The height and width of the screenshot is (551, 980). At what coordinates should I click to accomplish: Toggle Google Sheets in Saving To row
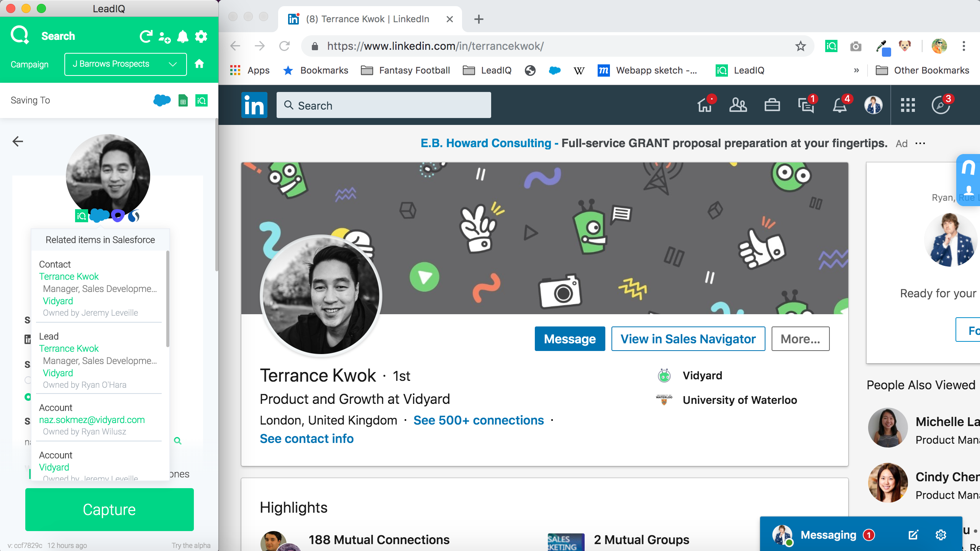click(183, 100)
